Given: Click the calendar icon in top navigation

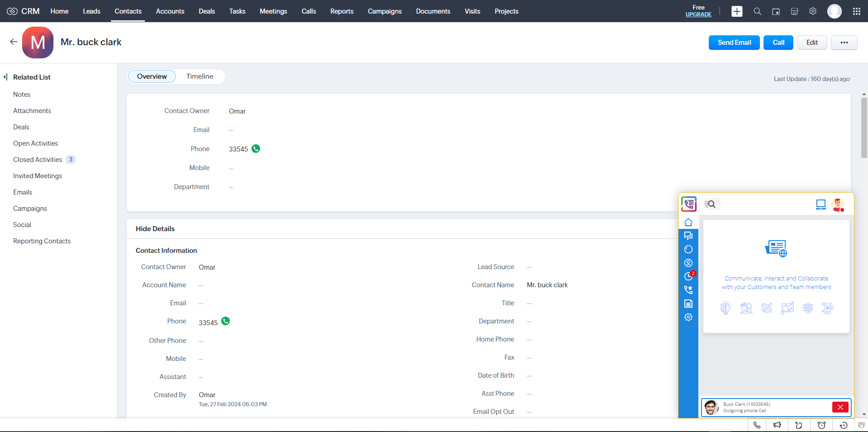Looking at the screenshot, I should 776,11.
